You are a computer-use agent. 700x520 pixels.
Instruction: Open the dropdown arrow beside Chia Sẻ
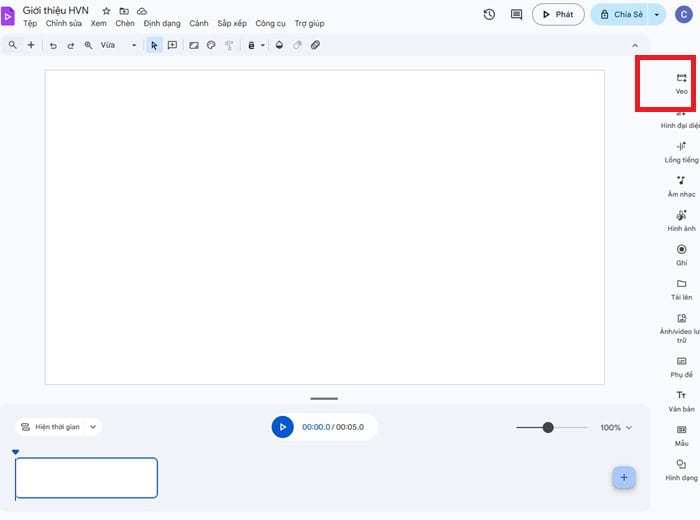coord(657,15)
